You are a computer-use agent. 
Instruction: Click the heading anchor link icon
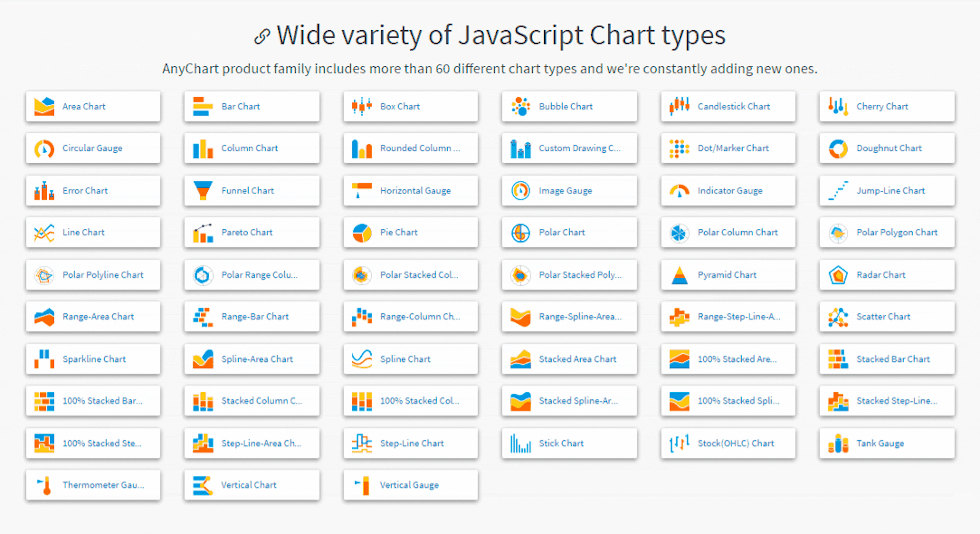(x=262, y=37)
